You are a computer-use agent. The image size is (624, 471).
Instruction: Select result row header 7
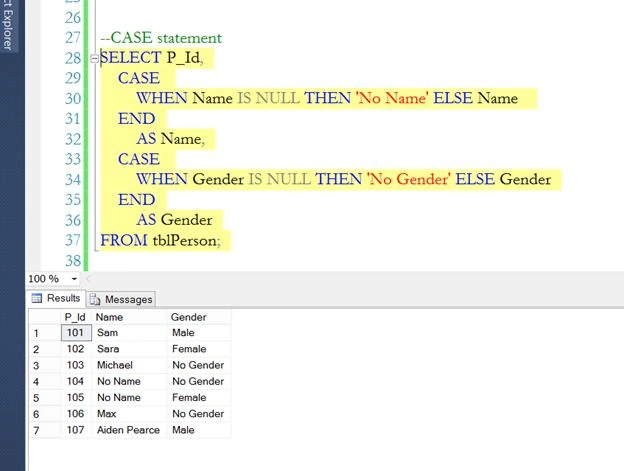pos(45,430)
